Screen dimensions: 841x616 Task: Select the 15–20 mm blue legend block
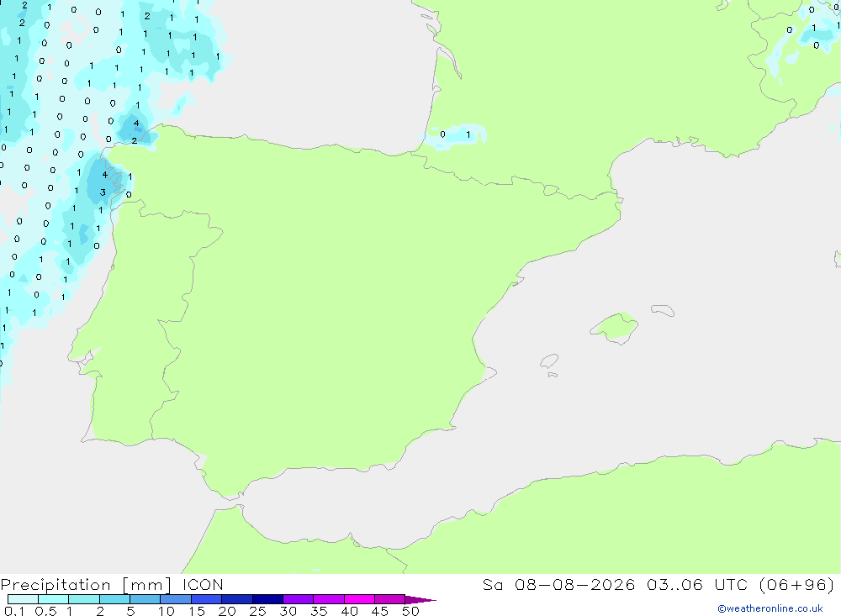point(206,599)
